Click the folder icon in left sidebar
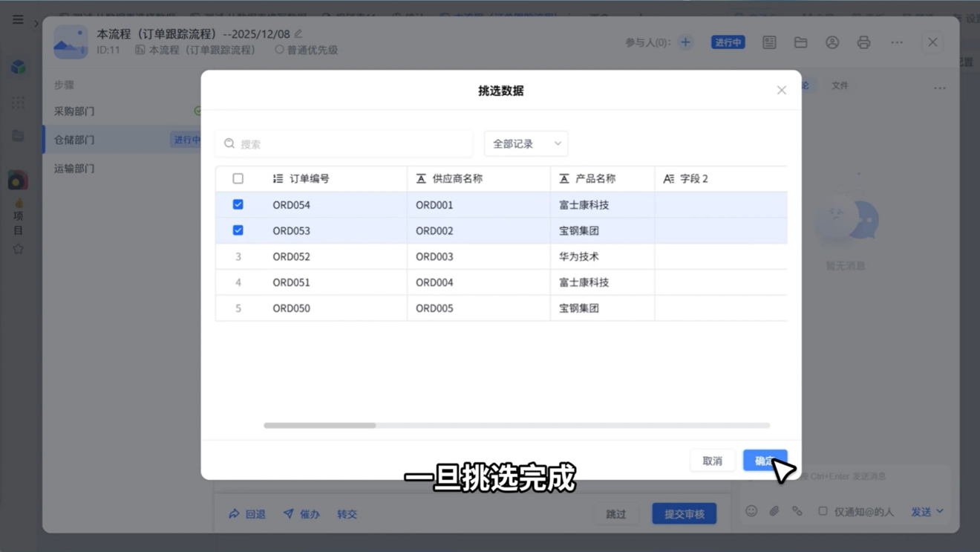Image resolution: width=980 pixels, height=552 pixels. pyautogui.click(x=19, y=135)
